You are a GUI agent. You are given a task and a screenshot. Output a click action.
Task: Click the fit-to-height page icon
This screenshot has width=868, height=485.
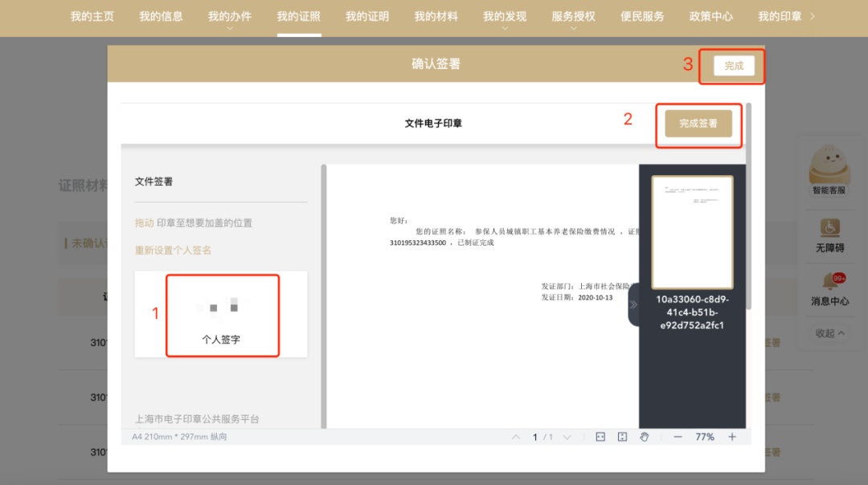622,437
